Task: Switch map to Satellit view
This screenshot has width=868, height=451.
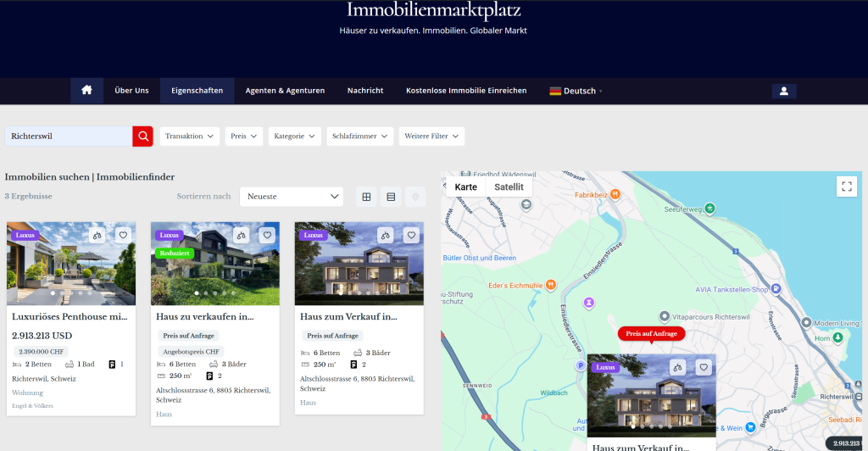Action: coord(509,187)
